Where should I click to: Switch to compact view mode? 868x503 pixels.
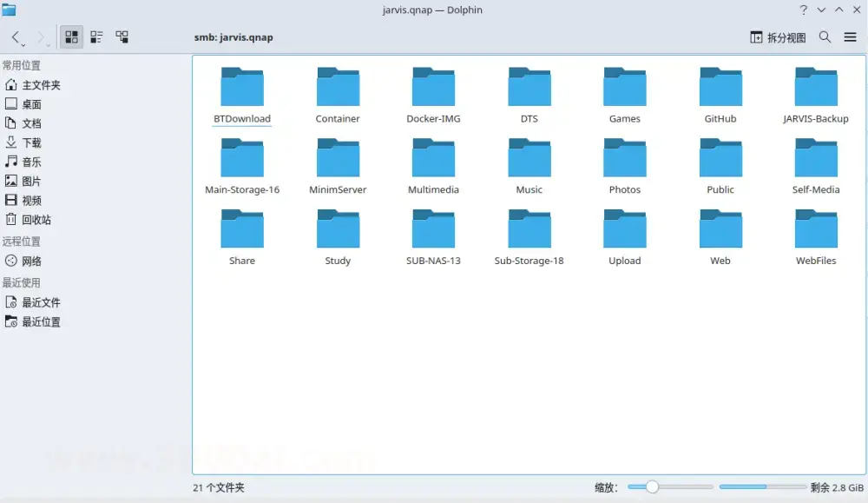pyautogui.click(x=96, y=37)
